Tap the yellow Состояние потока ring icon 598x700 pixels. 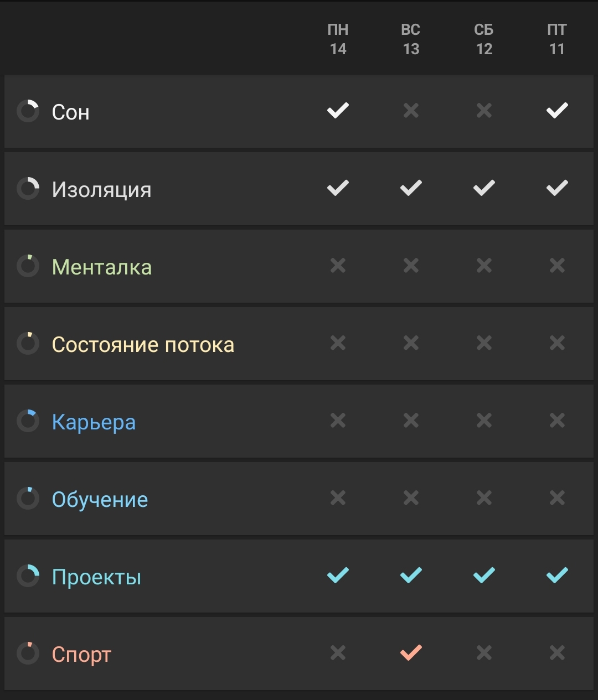(28, 344)
